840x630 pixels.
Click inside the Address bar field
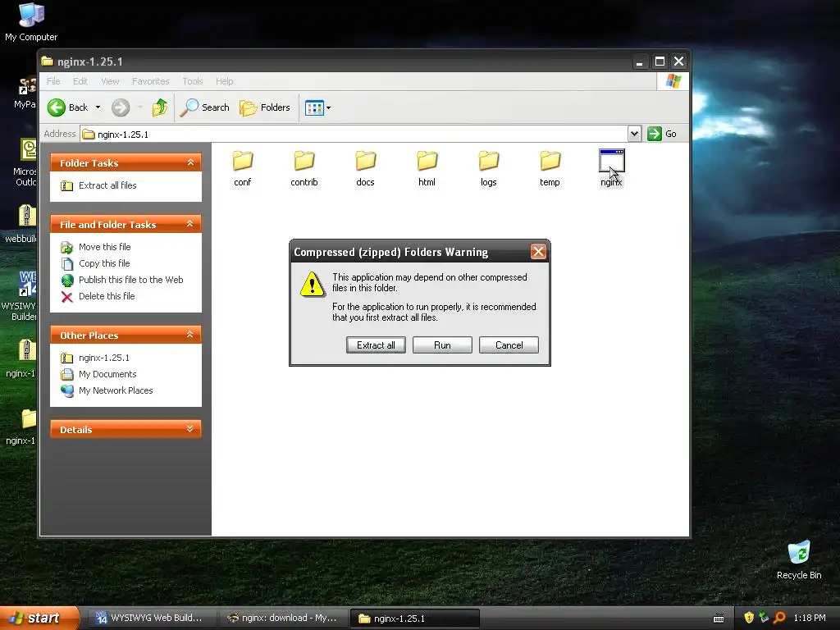[354, 134]
